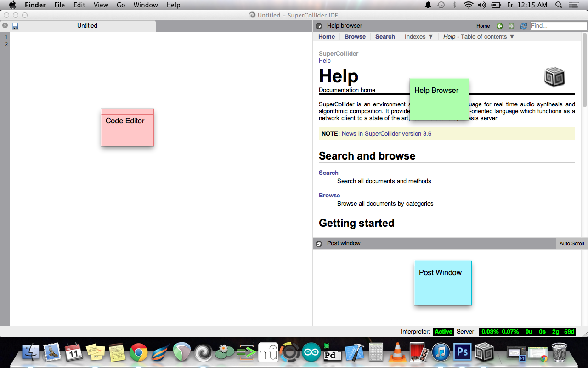The height and width of the screenshot is (368, 588).
Task: Click the volume icon in menu bar
Action: 482,5
